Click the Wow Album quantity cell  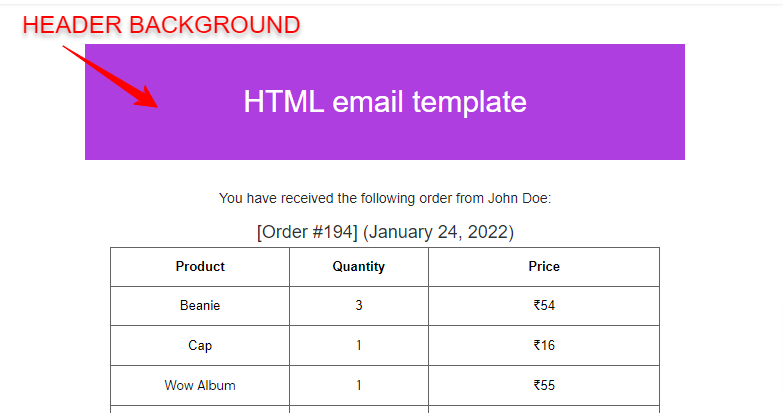click(x=359, y=386)
